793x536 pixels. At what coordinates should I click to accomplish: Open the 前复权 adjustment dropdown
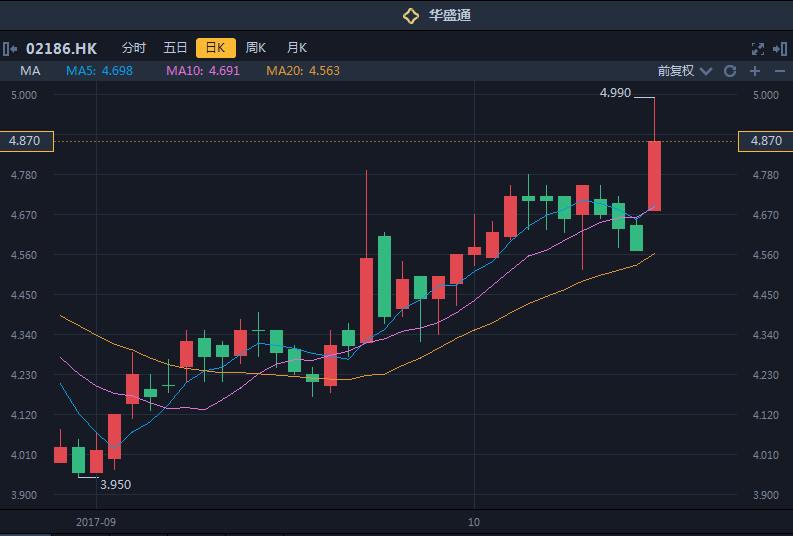(676, 71)
